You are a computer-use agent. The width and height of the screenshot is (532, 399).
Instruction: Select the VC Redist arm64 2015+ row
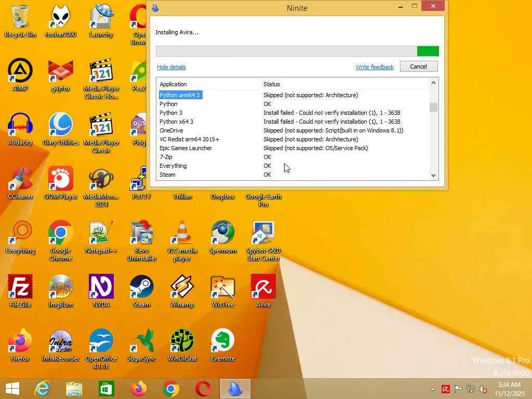(x=292, y=139)
